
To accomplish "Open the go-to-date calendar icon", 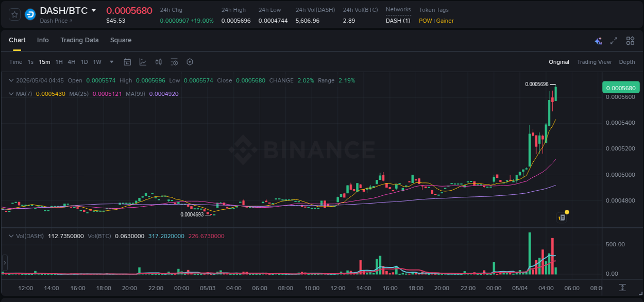I will [x=127, y=62].
